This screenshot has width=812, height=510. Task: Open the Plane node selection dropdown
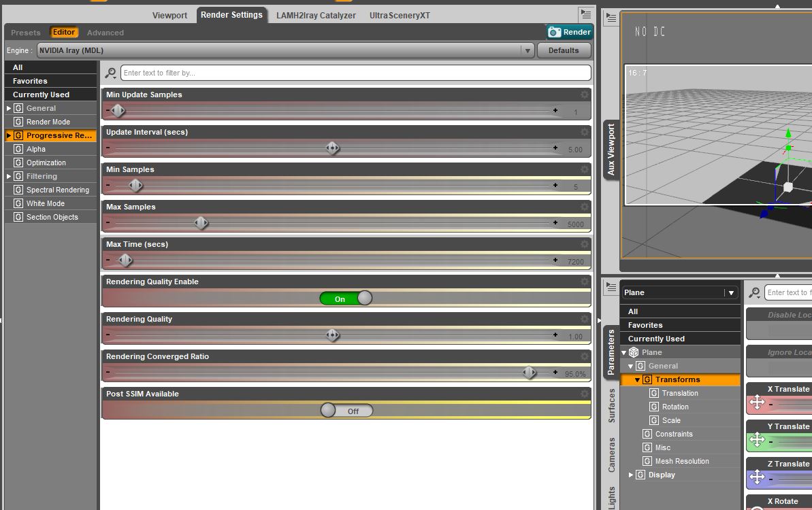[679, 293]
